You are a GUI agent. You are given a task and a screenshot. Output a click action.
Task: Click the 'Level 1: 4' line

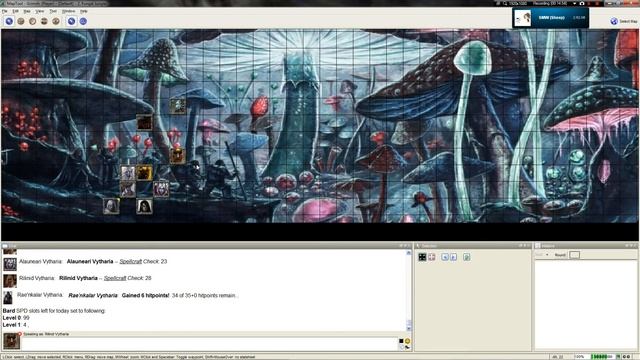click(16, 325)
